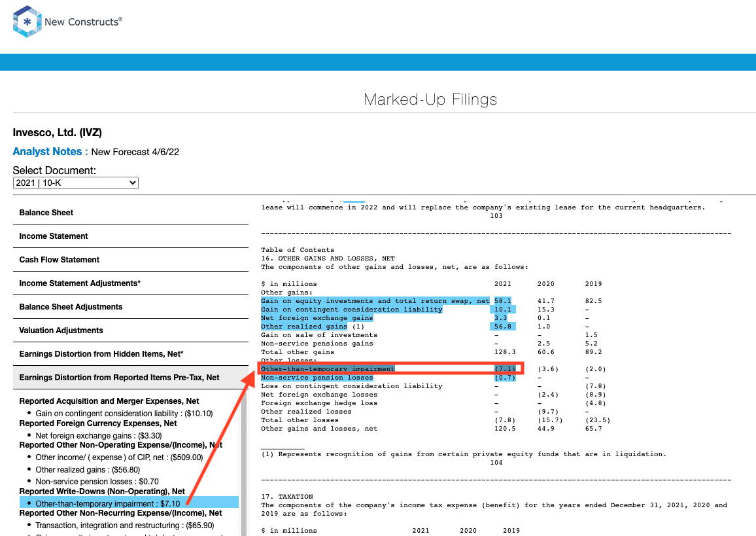The width and height of the screenshot is (756, 536).
Task: Click 'Reported Foreign Currency Expenses, Net' heading
Action: pyautogui.click(x=98, y=423)
